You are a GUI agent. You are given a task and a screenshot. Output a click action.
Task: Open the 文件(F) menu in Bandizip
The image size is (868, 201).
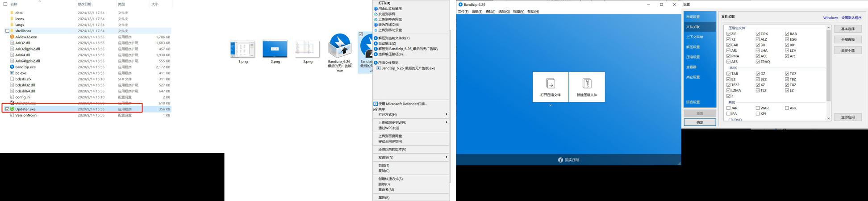click(463, 12)
